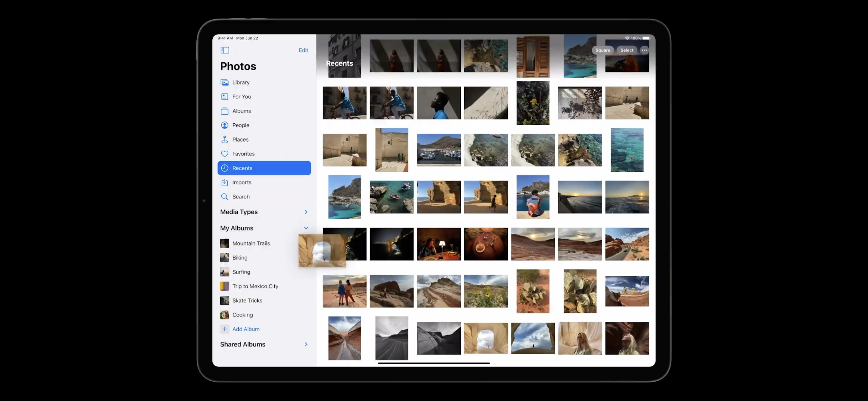Open the Mountain Trails album
Image resolution: width=868 pixels, height=401 pixels.
pyautogui.click(x=251, y=243)
